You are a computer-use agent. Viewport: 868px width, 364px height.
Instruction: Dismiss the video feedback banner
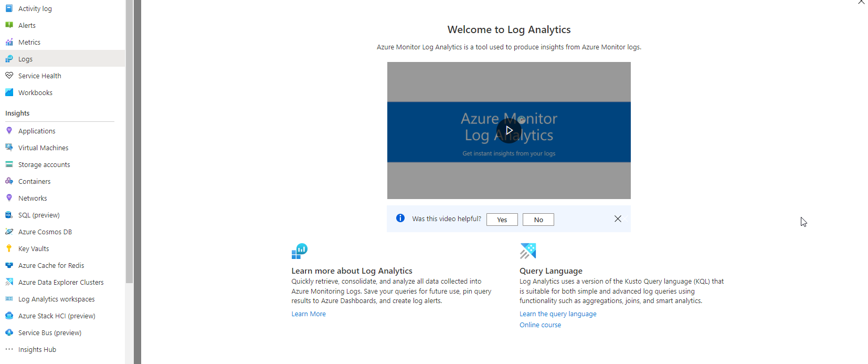618,219
